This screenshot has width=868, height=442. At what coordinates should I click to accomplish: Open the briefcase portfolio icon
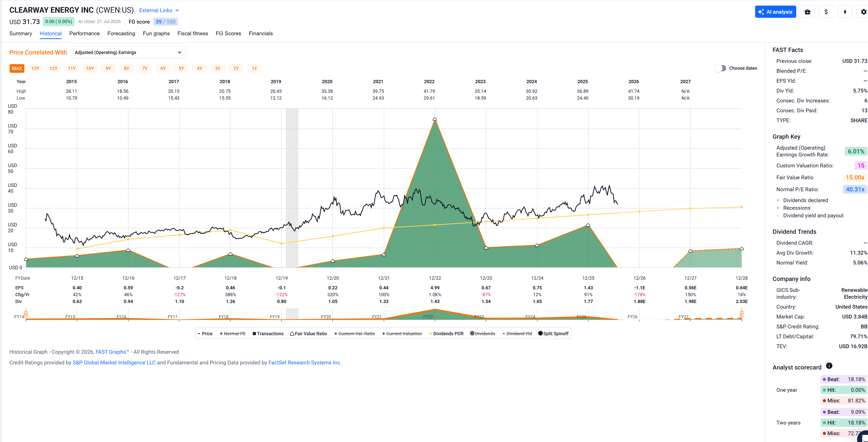tap(807, 12)
